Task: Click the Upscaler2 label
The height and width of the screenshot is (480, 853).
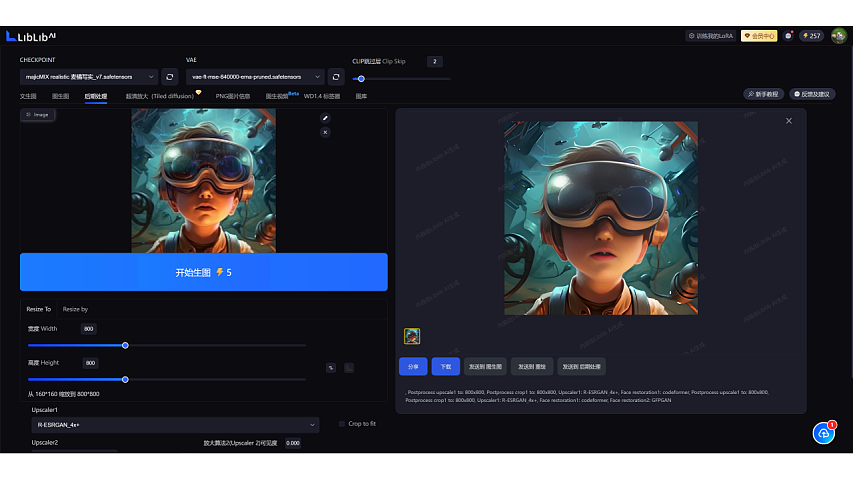Action: (x=45, y=442)
